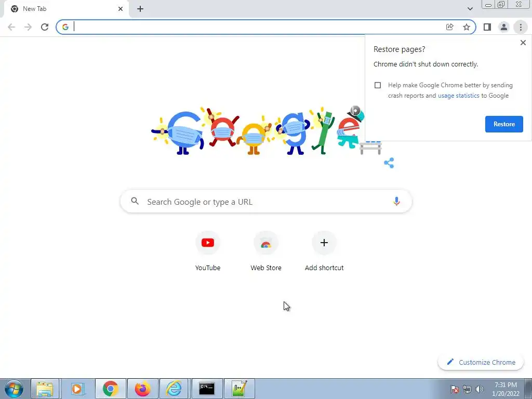
Task: Open the usage statistics link
Action: click(x=458, y=96)
